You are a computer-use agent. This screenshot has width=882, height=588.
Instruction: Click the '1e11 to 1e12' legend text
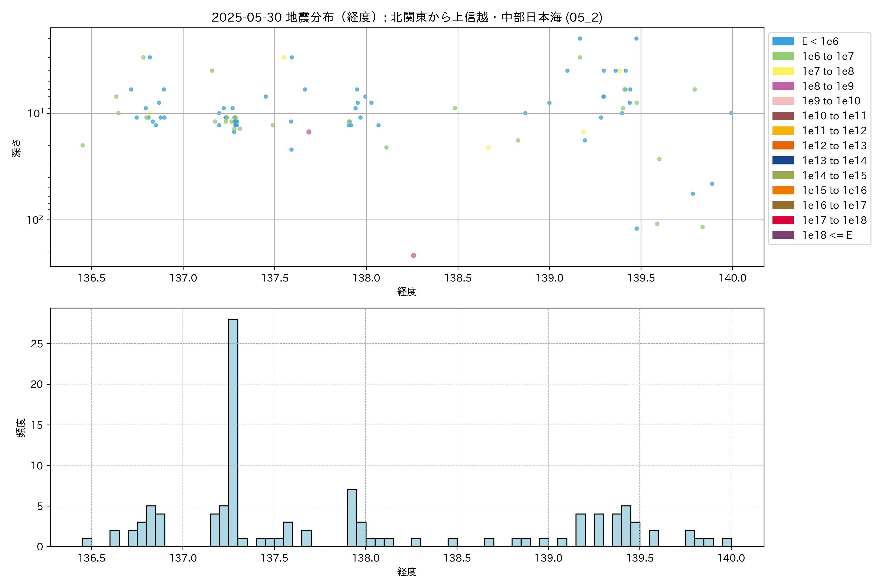(834, 131)
